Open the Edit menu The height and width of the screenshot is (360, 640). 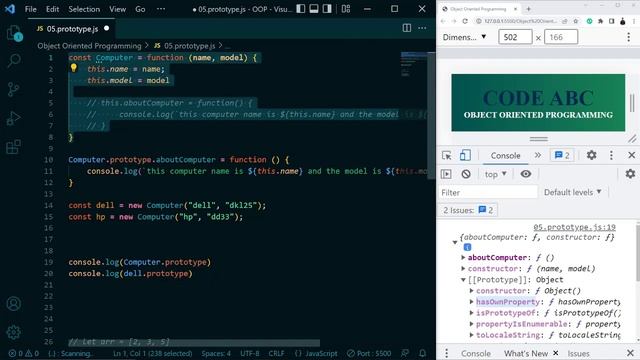52,9
